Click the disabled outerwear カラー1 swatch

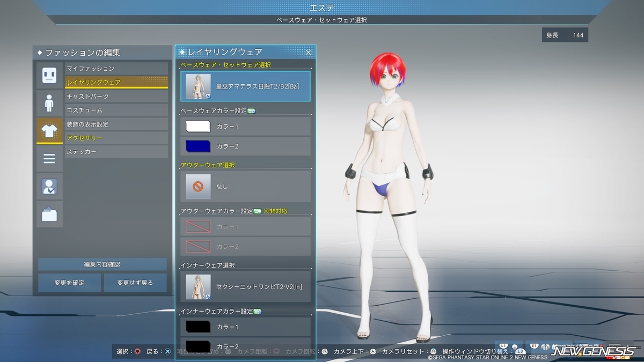198,227
